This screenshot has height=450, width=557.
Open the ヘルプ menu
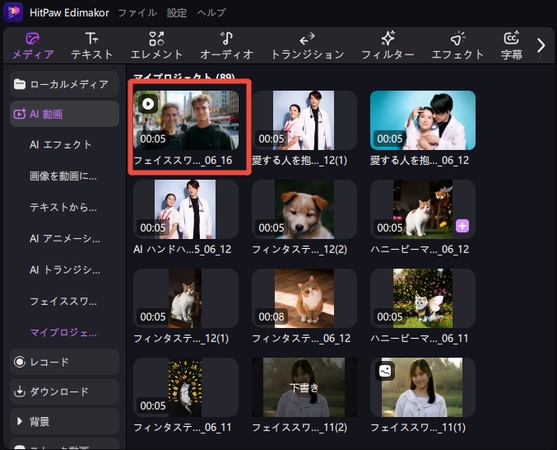pyautogui.click(x=211, y=13)
